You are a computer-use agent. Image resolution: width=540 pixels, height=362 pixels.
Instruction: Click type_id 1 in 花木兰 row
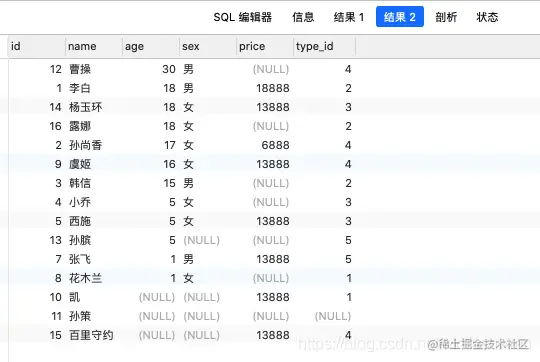pos(349,278)
